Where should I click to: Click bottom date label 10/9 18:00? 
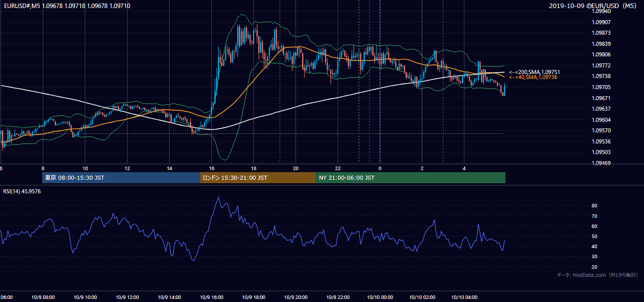click(x=253, y=297)
